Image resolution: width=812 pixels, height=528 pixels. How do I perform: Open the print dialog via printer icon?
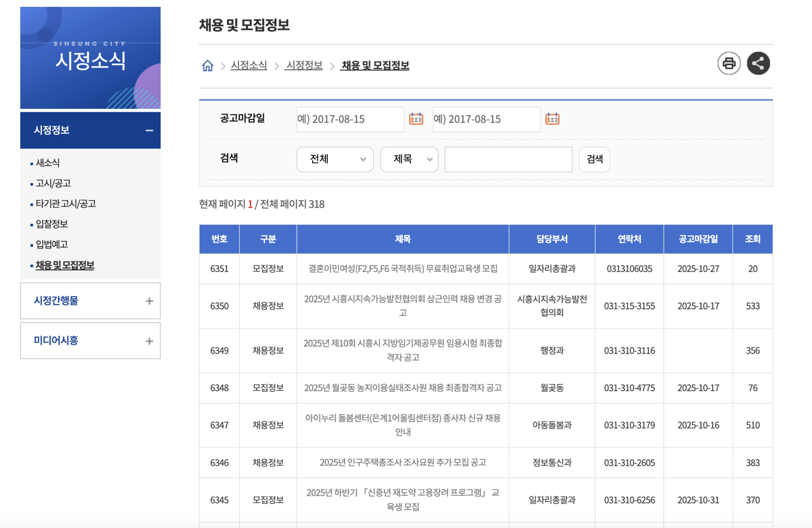(728, 63)
